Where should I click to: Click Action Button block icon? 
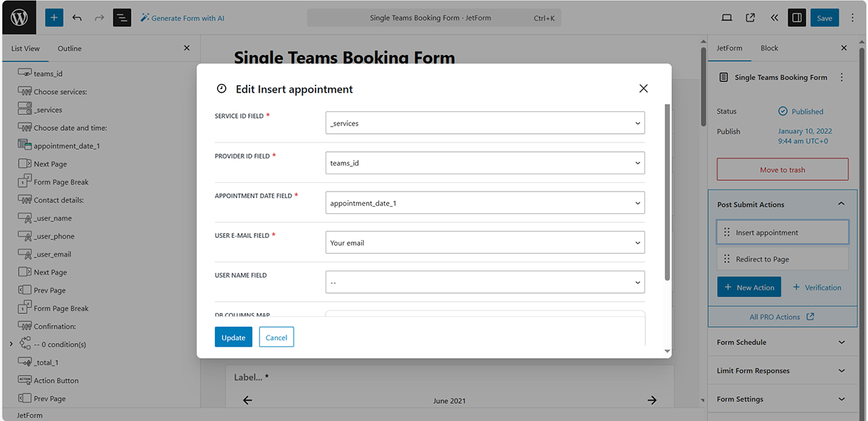click(25, 380)
